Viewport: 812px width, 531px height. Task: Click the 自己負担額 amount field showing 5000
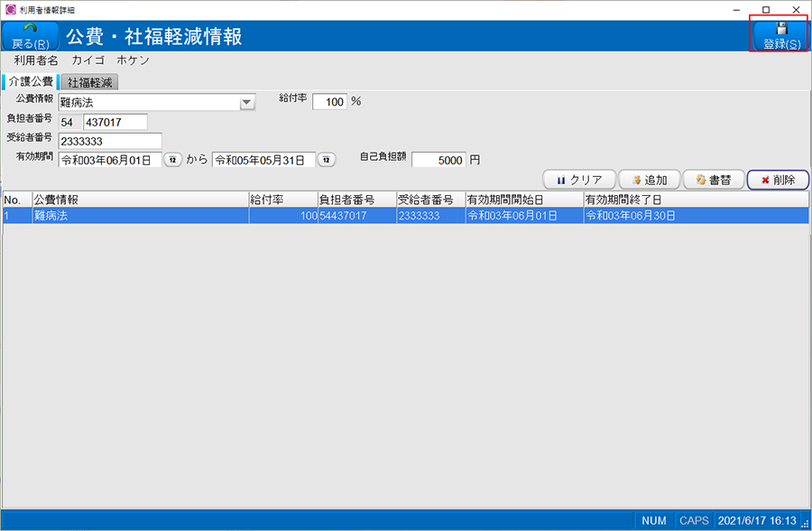point(438,159)
